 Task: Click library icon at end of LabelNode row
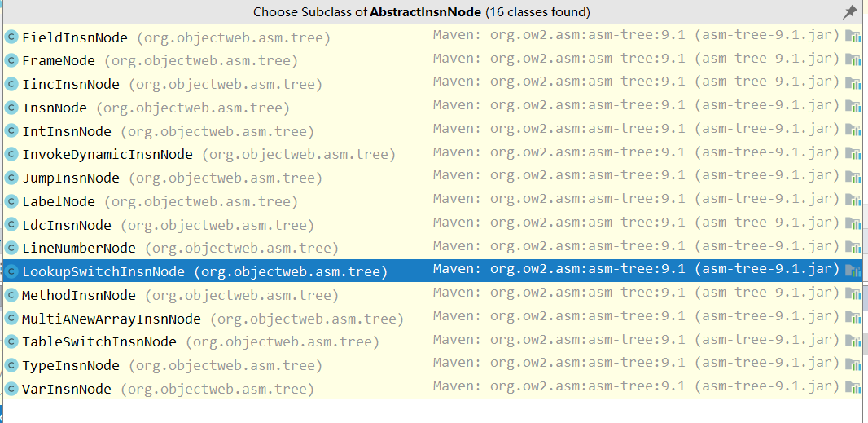[853, 200]
